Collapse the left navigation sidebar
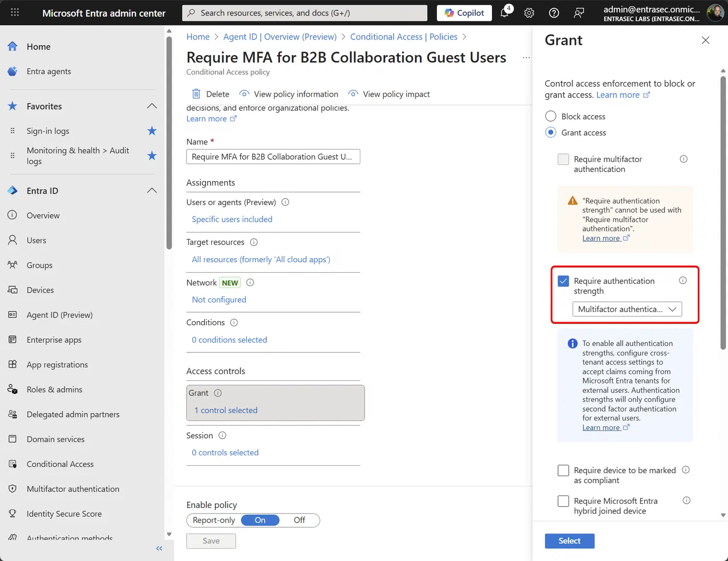728x561 pixels. 159,549
